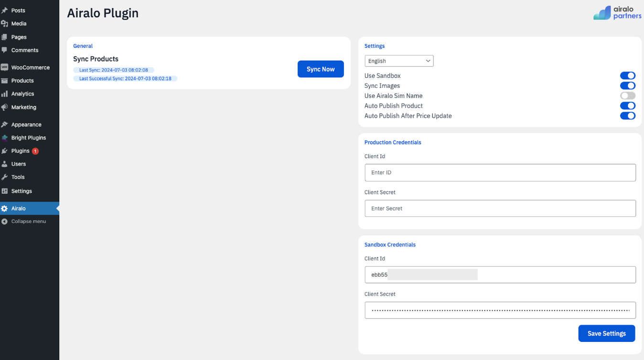Focus the Production Client Secret field
644x360 pixels.
[x=500, y=208]
